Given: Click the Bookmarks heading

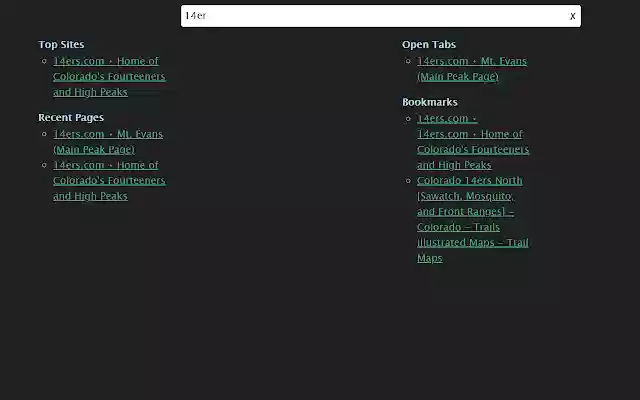Looking at the screenshot, I should [x=429, y=102].
